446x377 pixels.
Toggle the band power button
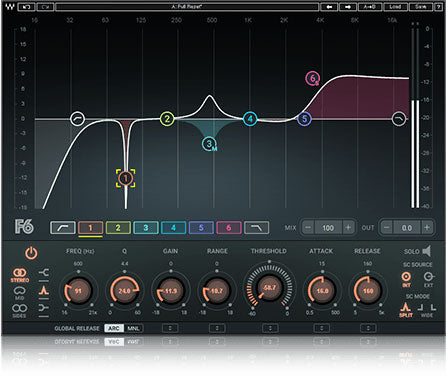[x=31, y=253]
